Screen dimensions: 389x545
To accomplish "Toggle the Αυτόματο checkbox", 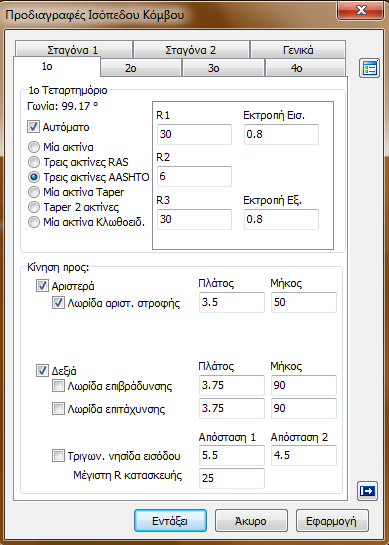I will click(33, 127).
